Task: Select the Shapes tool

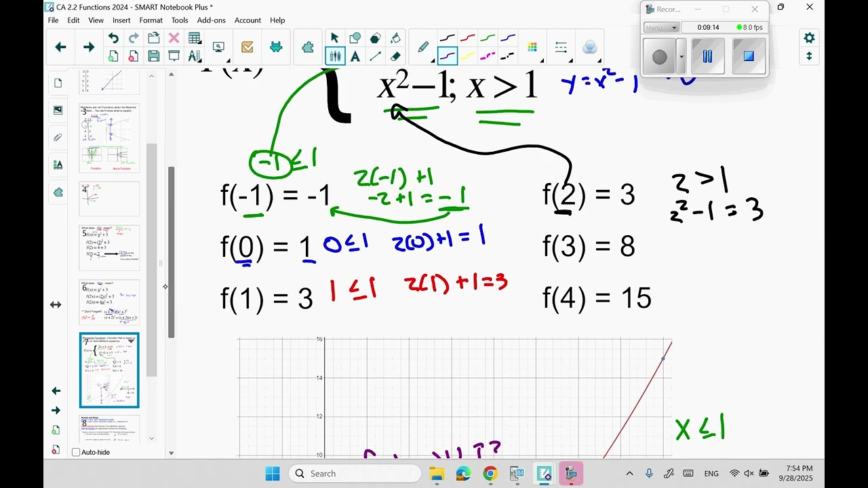Action: [x=355, y=39]
